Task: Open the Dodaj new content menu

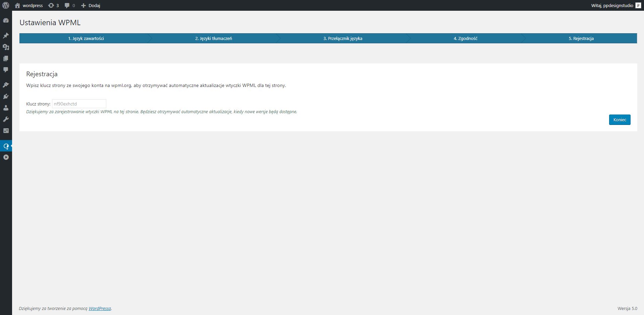Action: pos(91,5)
